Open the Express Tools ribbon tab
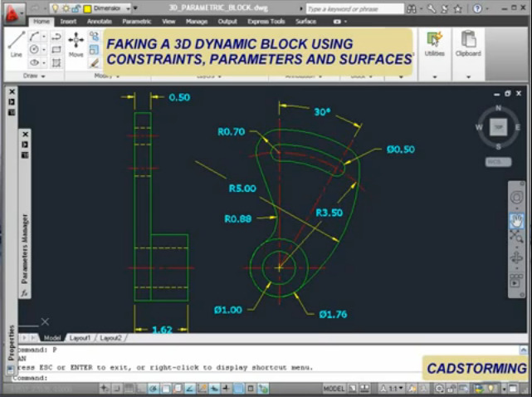The image size is (532, 397). pyautogui.click(x=266, y=22)
